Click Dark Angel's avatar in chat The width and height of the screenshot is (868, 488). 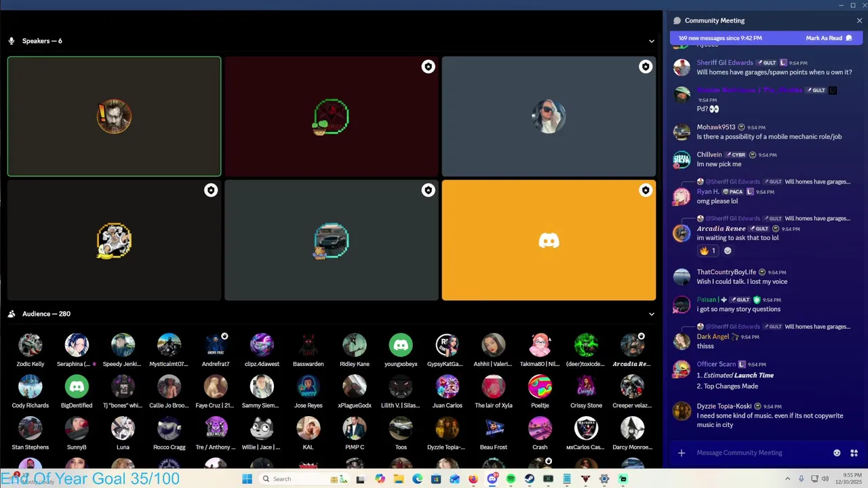pos(682,342)
